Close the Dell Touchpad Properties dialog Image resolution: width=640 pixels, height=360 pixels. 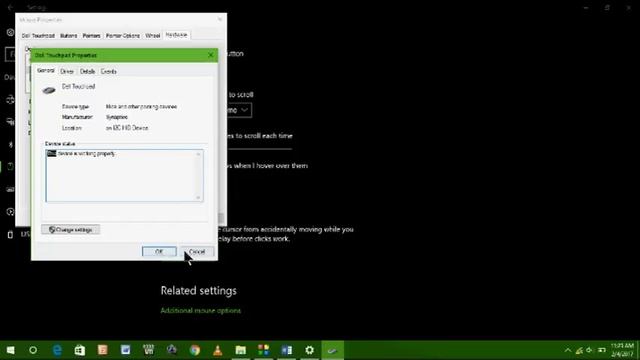pyautogui.click(x=211, y=55)
